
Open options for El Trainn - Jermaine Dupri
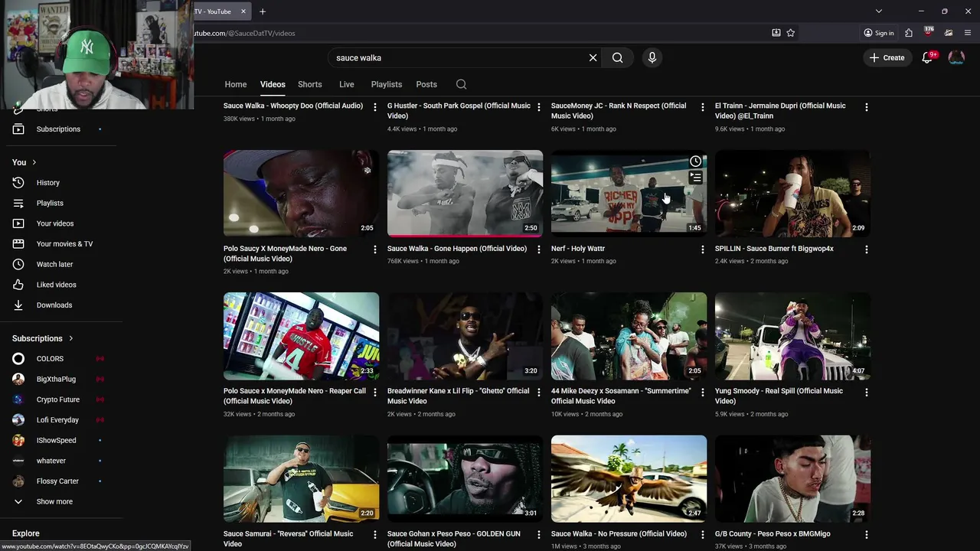pyautogui.click(x=866, y=107)
